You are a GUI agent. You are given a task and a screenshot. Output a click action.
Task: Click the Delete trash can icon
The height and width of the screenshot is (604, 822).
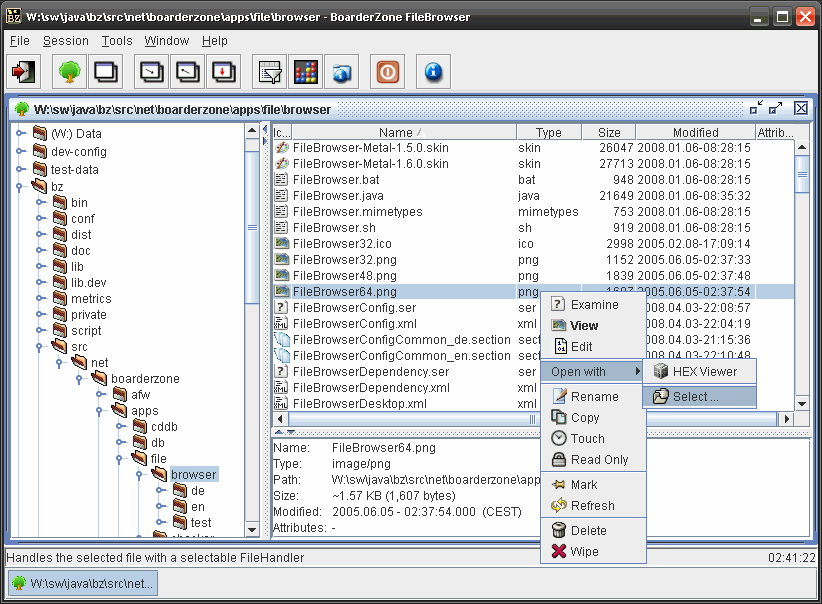tap(559, 530)
